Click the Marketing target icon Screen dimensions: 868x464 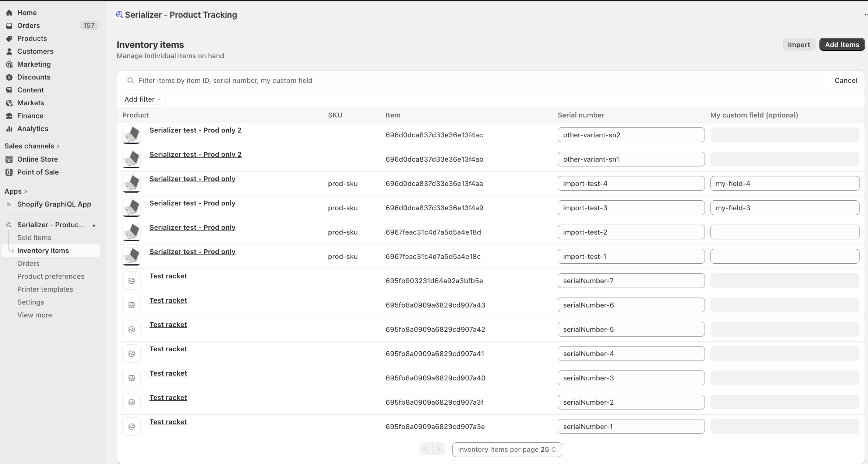click(9, 64)
